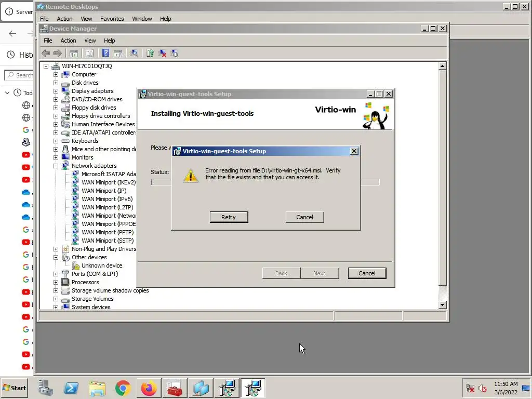Image resolution: width=532 pixels, height=399 pixels.
Task: Click the Show desktop icon beside the clock
Action: (526, 388)
